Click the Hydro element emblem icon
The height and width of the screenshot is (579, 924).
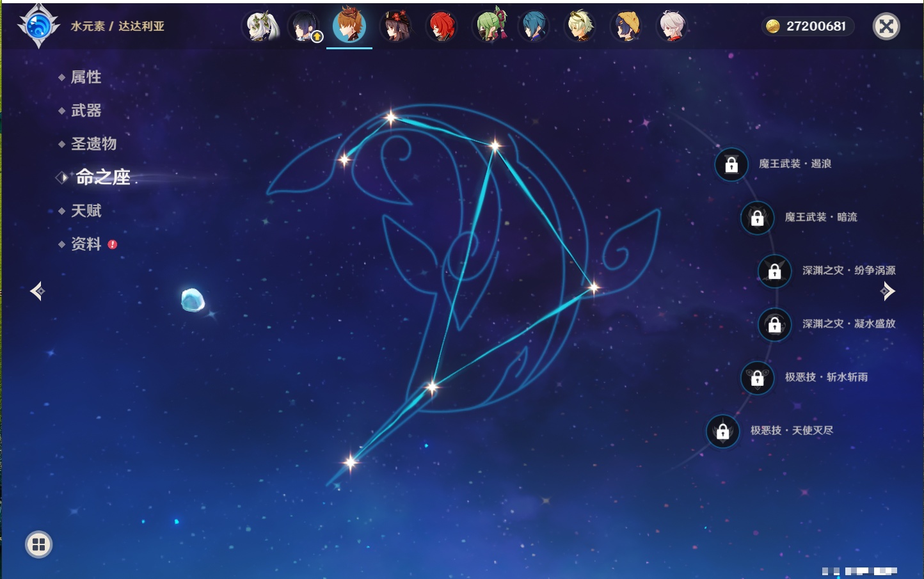pos(38,26)
